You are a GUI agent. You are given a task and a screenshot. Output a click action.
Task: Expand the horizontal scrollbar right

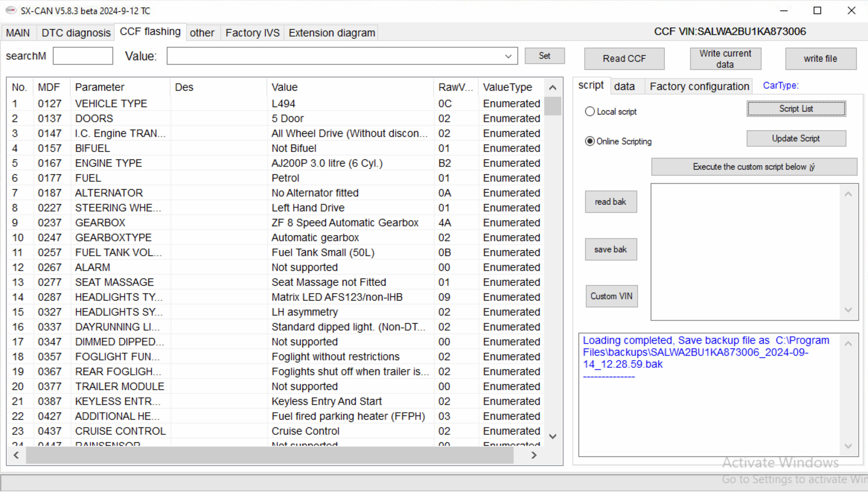coord(533,454)
